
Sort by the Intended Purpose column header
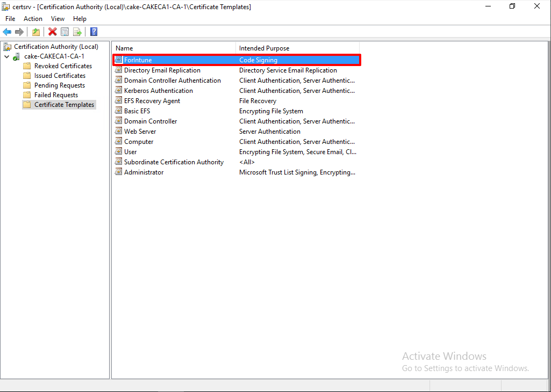point(297,48)
